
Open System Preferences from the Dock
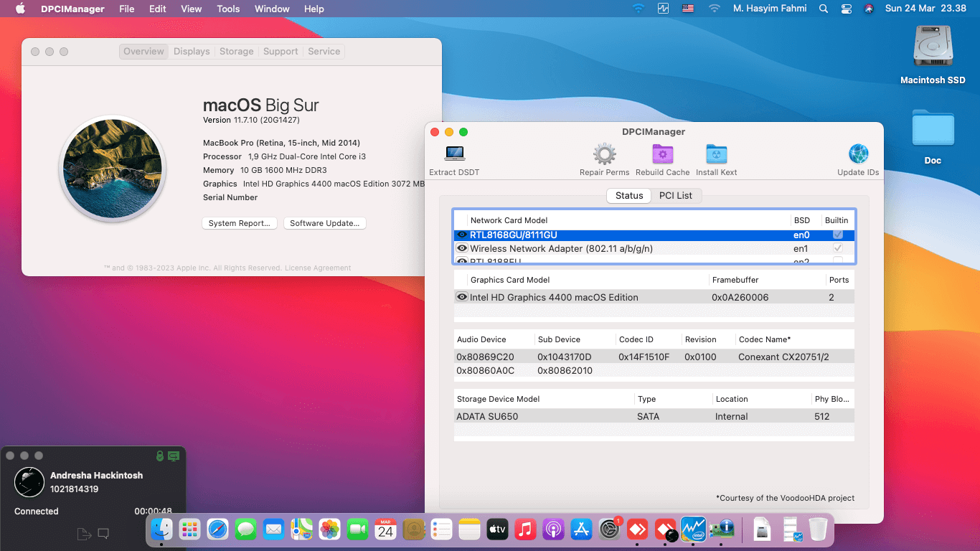608,529
